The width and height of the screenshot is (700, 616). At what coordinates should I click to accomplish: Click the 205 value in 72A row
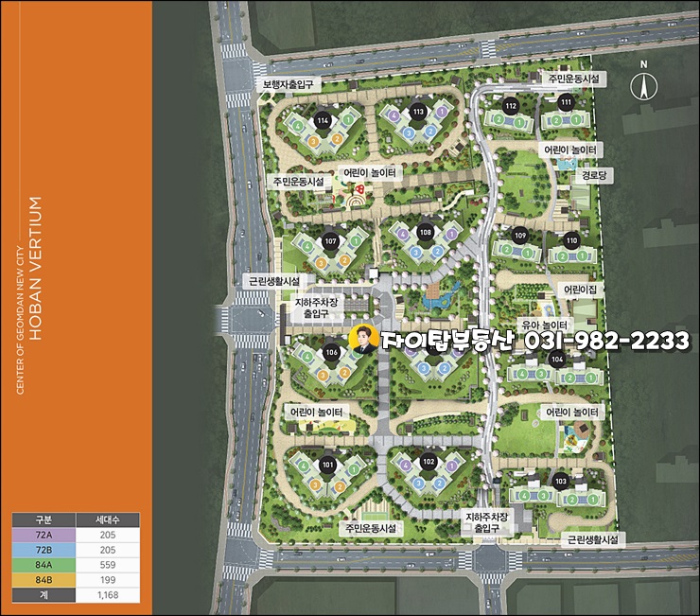[x=108, y=535]
